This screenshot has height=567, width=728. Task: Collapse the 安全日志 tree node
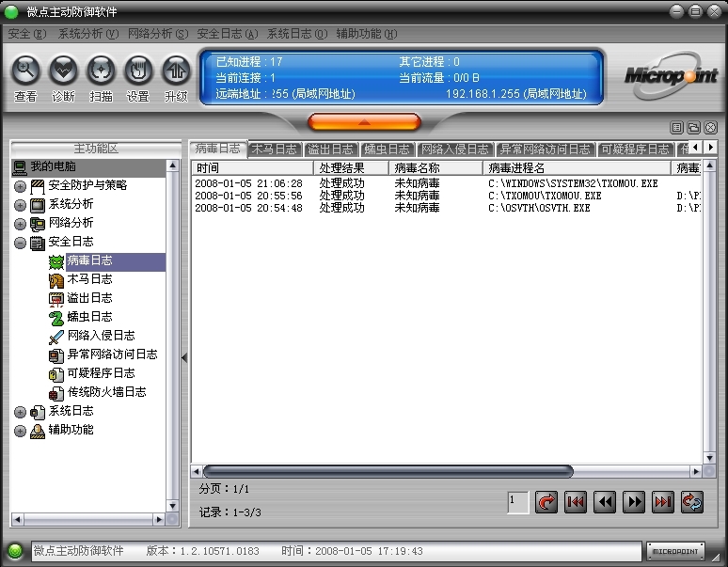tap(20, 243)
